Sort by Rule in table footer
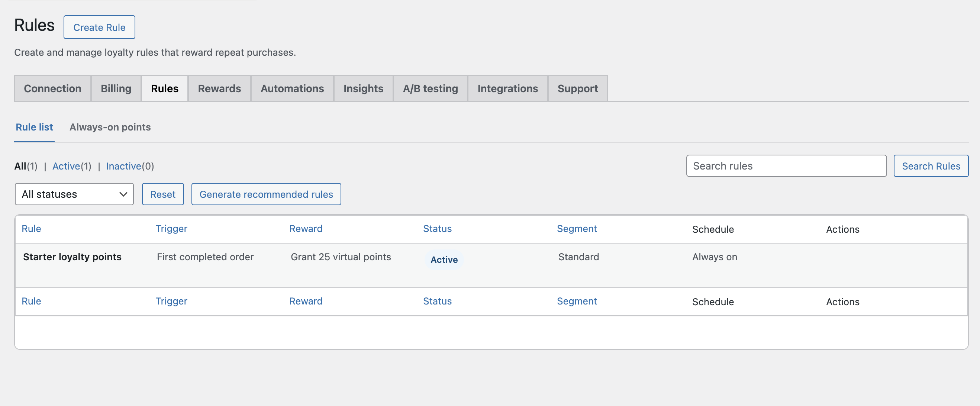The image size is (980, 406). pos(31,301)
